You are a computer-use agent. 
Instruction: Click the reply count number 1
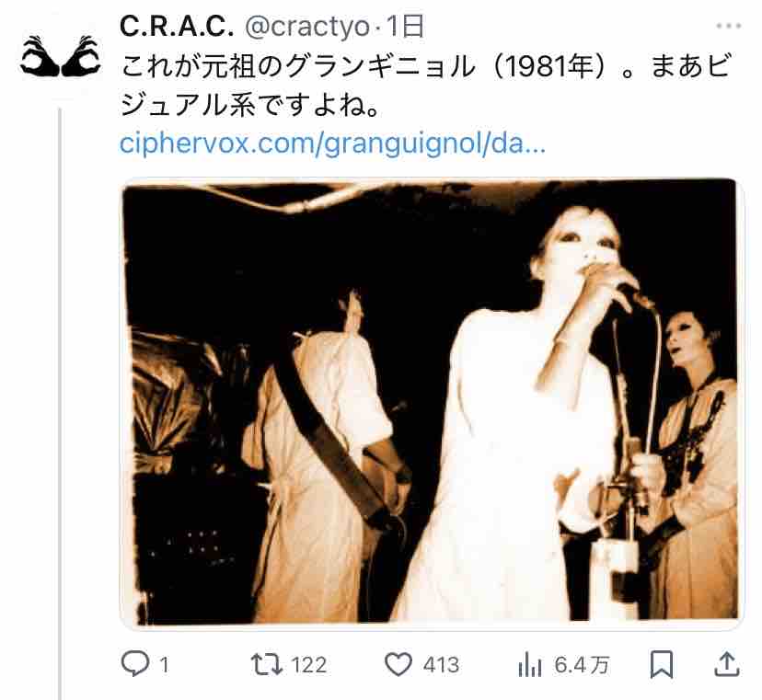point(164,665)
